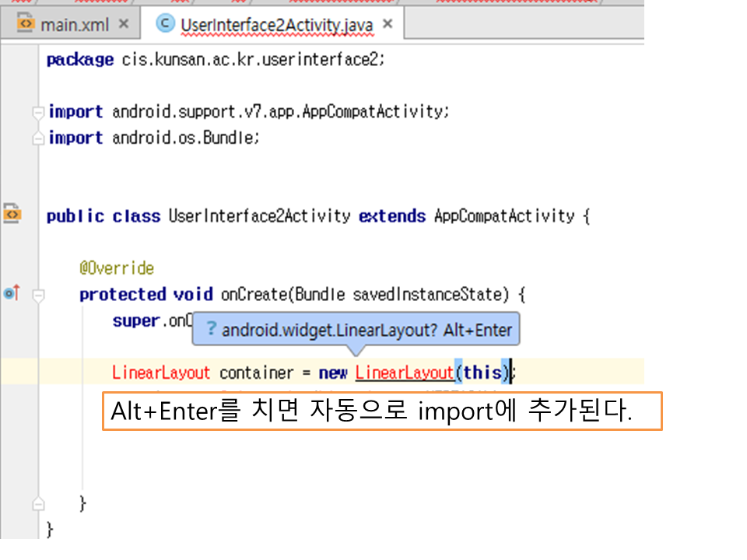Click related XML file gutter icon by class declaration
Image resolution: width=747 pixels, height=560 pixels.
click(x=12, y=212)
